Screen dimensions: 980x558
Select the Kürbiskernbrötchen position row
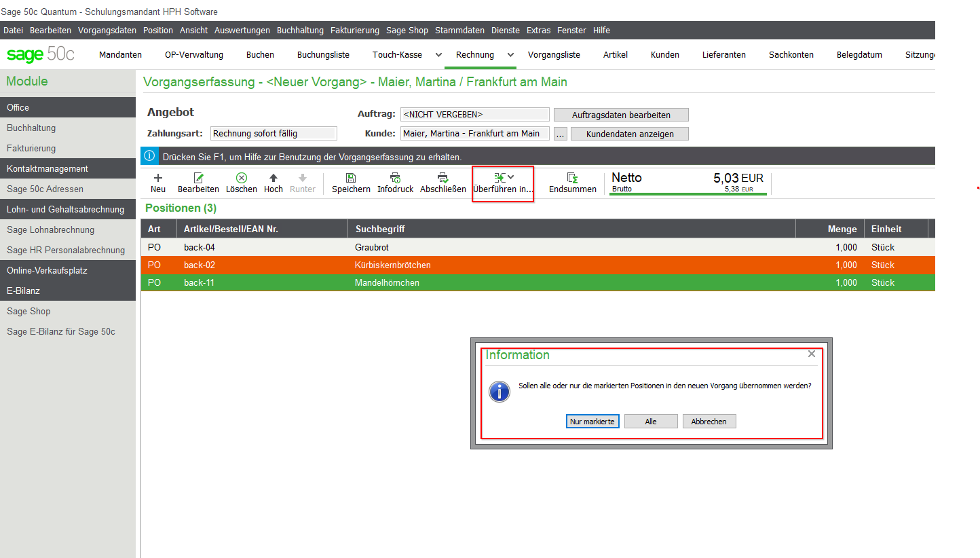pos(538,265)
